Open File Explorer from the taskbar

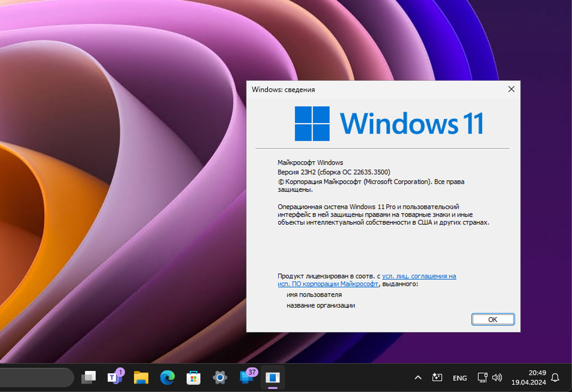click(141, 378)
